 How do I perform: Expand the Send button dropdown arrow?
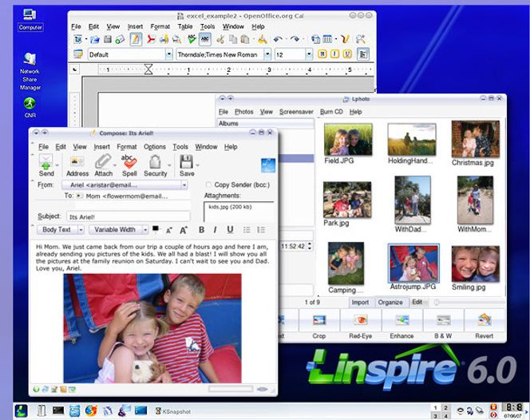click(x=57, y=165)
